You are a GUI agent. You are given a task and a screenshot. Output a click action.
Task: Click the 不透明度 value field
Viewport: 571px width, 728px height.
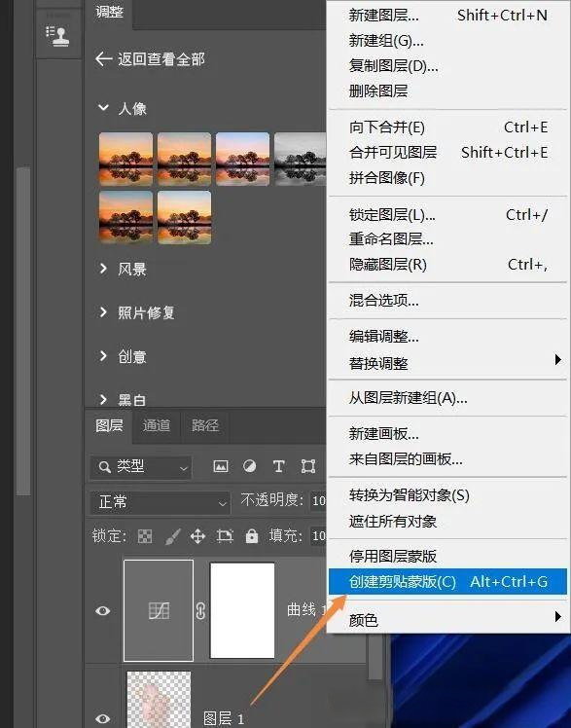click(318, 501)
